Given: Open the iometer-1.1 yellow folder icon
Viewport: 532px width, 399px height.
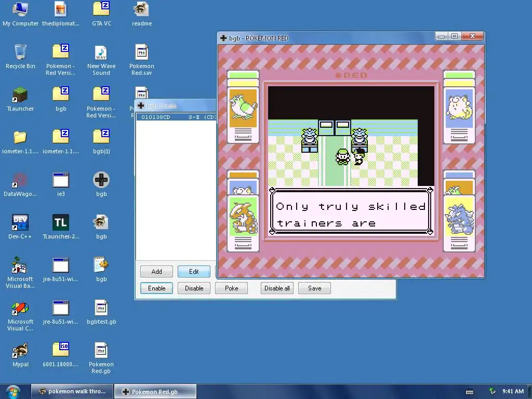Looking at the screenshot, I should [20, 142].
